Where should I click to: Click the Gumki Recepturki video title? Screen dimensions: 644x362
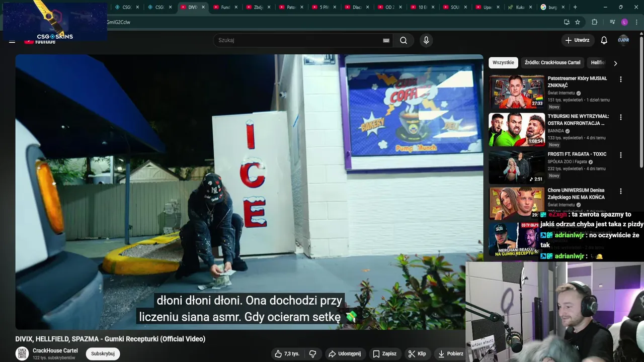(110, 339)
